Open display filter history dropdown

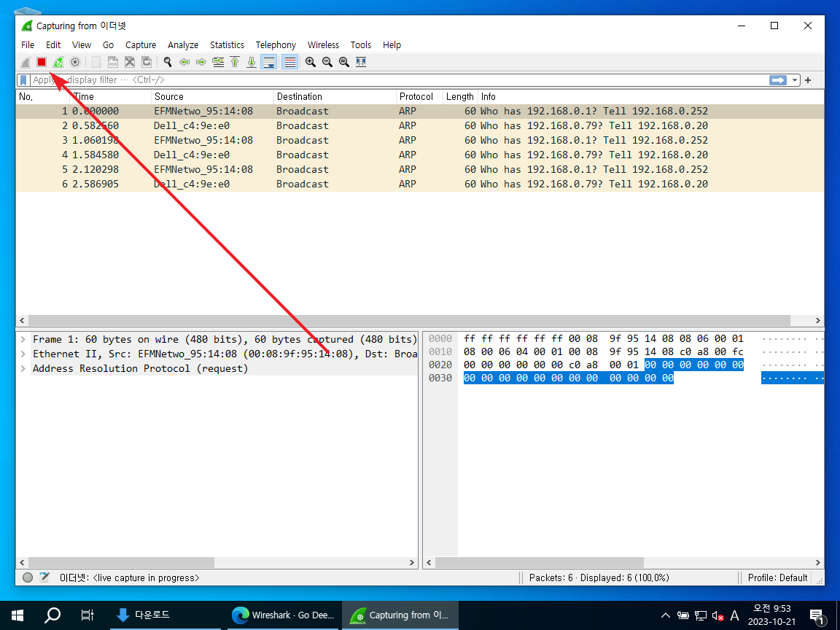795,79
